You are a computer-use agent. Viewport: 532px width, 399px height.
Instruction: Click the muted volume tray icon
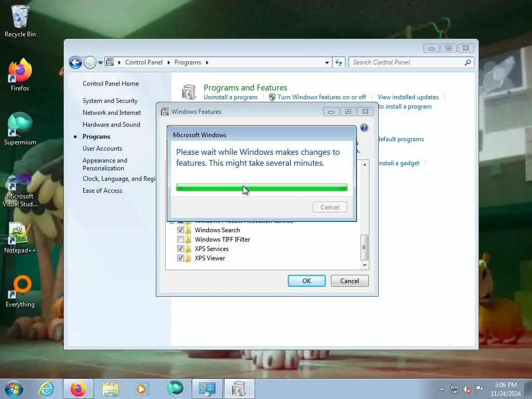pyautogui.click(x=467, y=390)
